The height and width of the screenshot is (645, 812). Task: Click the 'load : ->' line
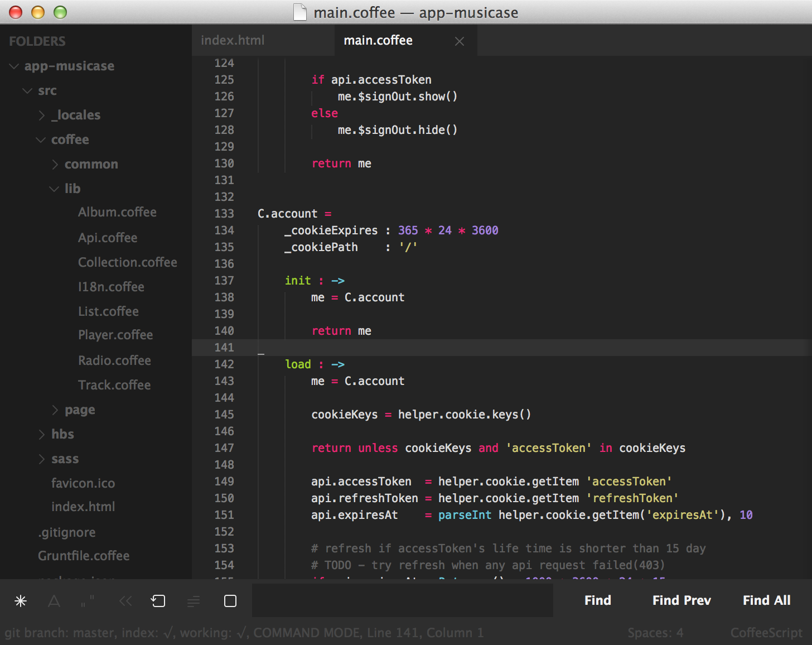[315, 364]
